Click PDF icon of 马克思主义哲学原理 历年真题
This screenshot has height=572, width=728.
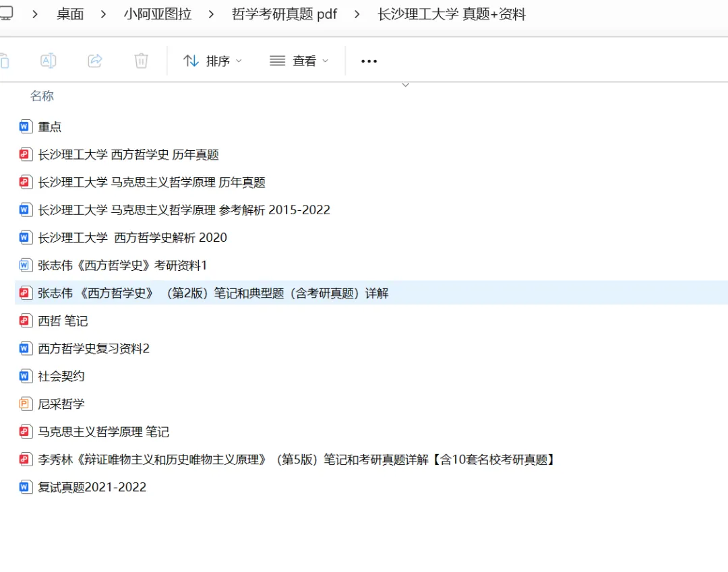pyautogui.click(x=25, y=183)
